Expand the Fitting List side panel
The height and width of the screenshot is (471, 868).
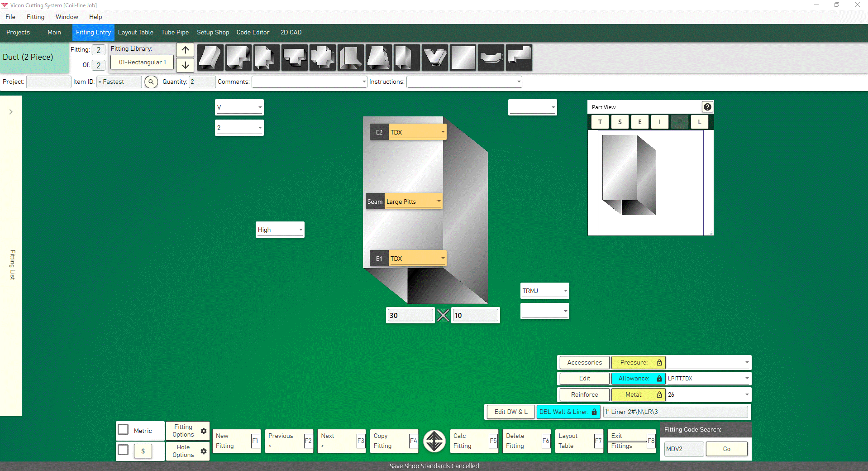click(x=11, y=112)
